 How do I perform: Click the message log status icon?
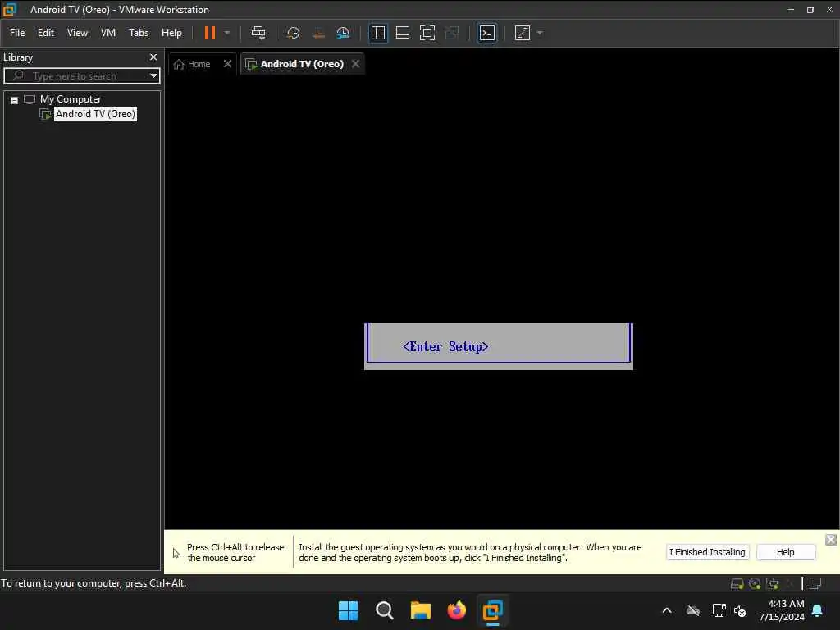tap(815, 584)
